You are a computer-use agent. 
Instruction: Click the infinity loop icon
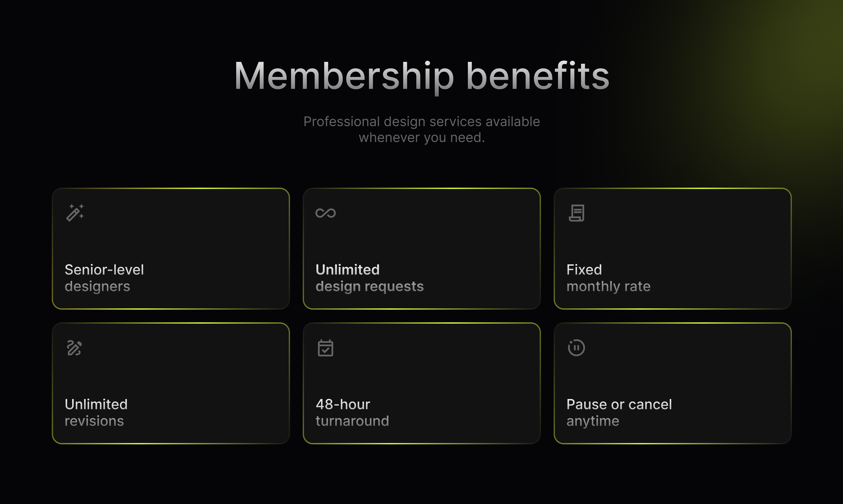(326, 213)
